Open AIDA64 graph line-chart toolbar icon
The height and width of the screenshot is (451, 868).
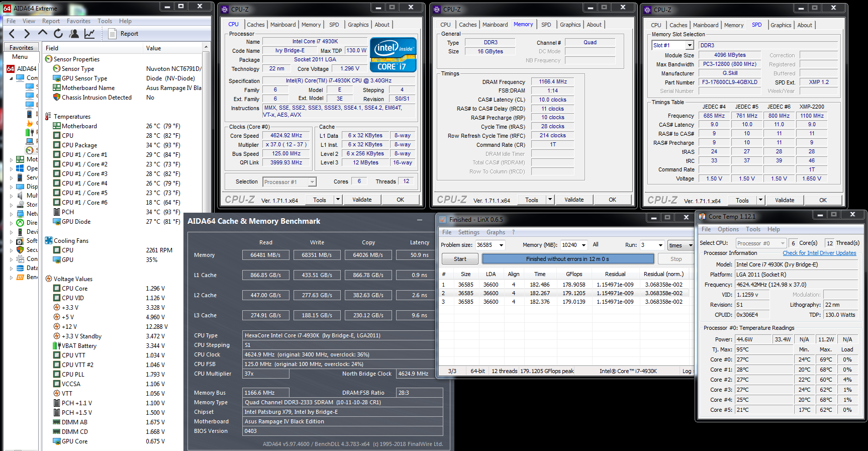click(89, 34)
